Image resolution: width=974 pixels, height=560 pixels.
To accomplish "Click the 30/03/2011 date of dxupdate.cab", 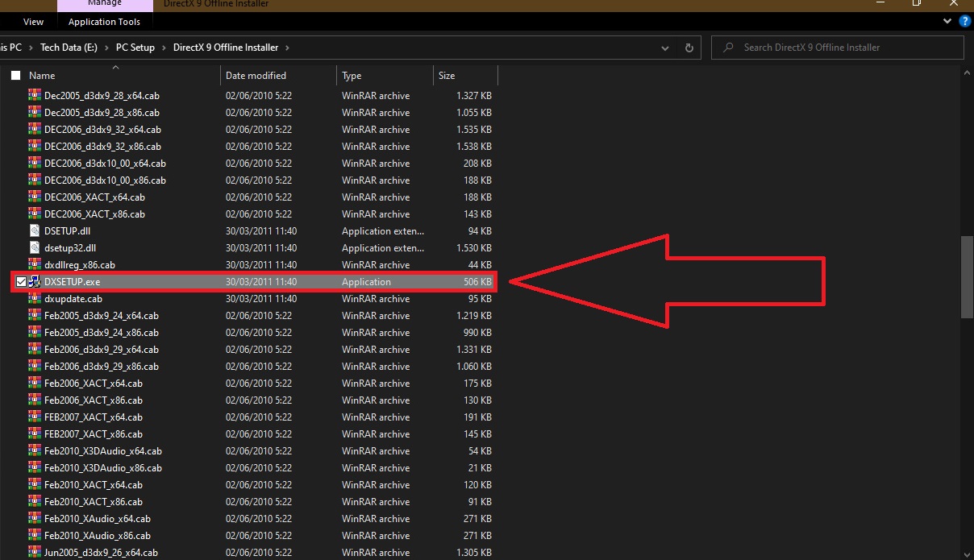I will pos(261,298).
